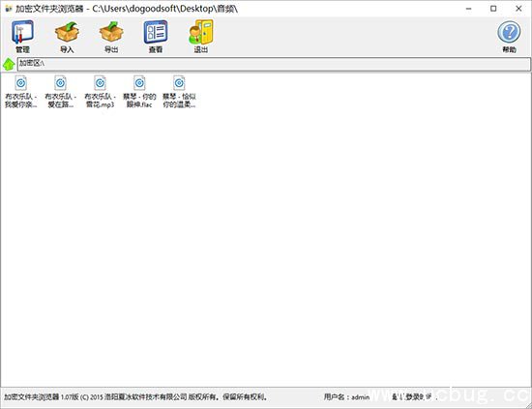Image resolution: width=532 pixels, height=409 pixels.
Task: Select file 蔡琴 - 恰似你的温柔...
Action: 179,92
